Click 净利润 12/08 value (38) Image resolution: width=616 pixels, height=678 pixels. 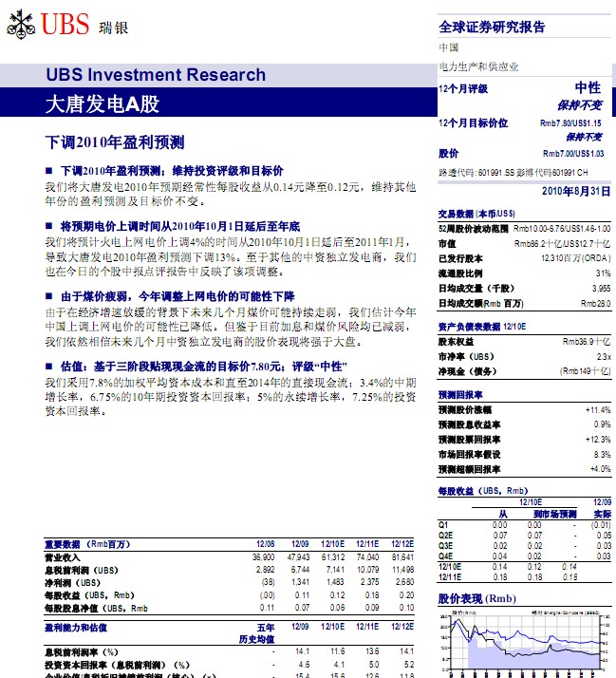[268, 582]
